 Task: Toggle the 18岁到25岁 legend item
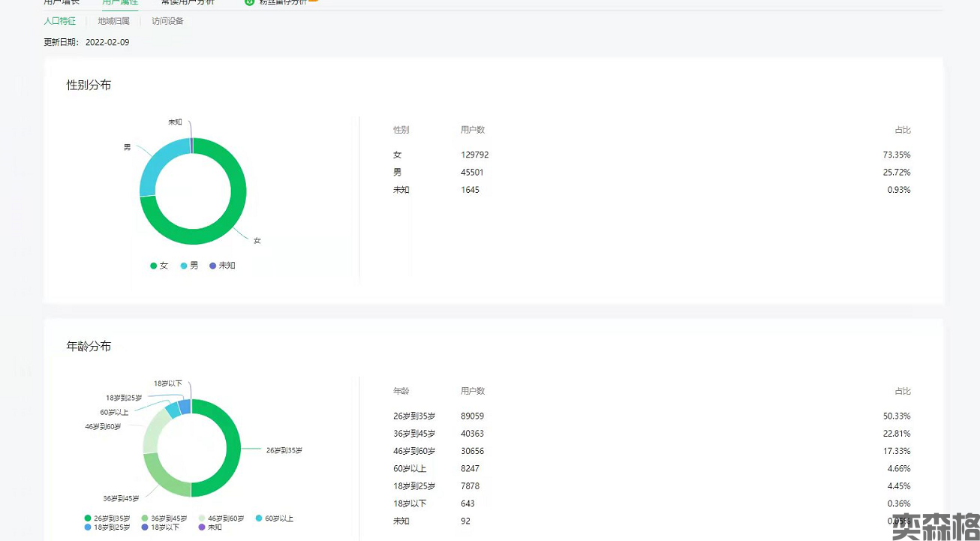(x=107, y=527)
